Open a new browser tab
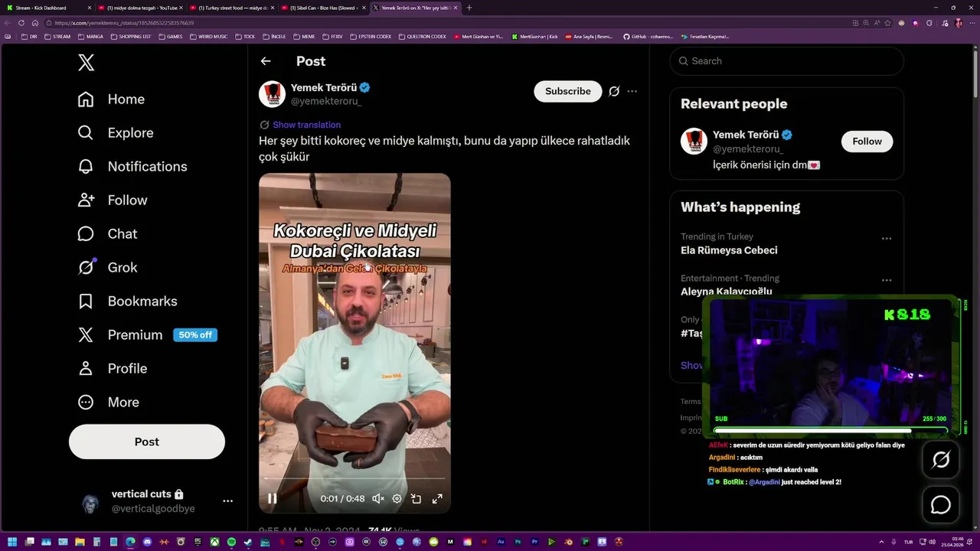 469,8
